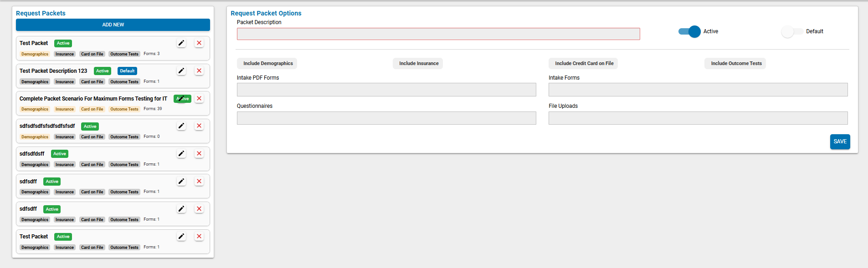Image resolution: width=868 pixels, height=268 pixels.
Task: Edit the first Test Packet entry
Action: pos(181,43)
